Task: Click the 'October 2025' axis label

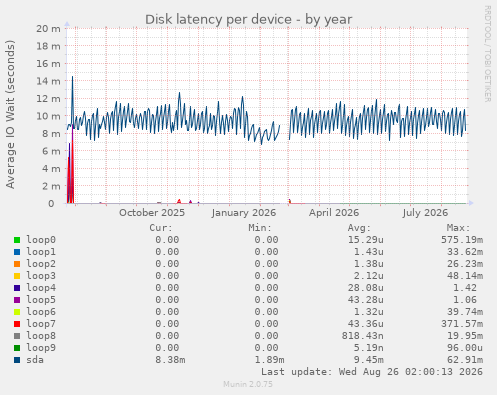Action: pos(152,213)
